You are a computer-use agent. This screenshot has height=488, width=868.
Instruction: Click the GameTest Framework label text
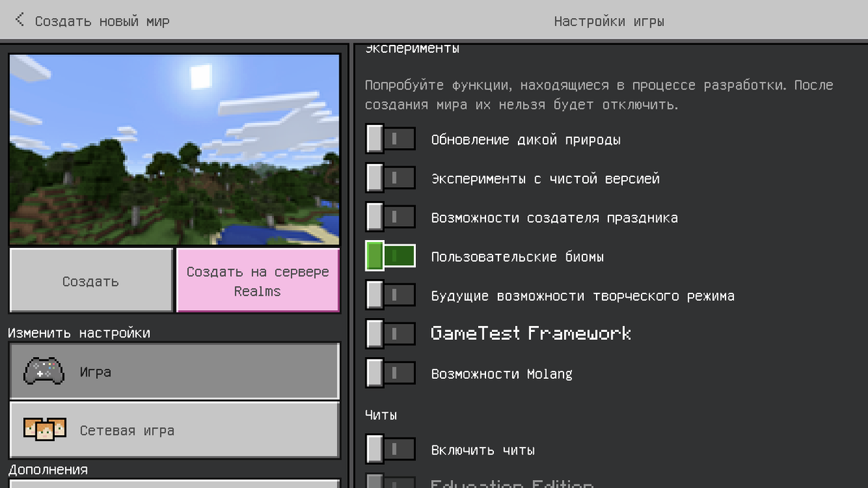coord(531,333)
